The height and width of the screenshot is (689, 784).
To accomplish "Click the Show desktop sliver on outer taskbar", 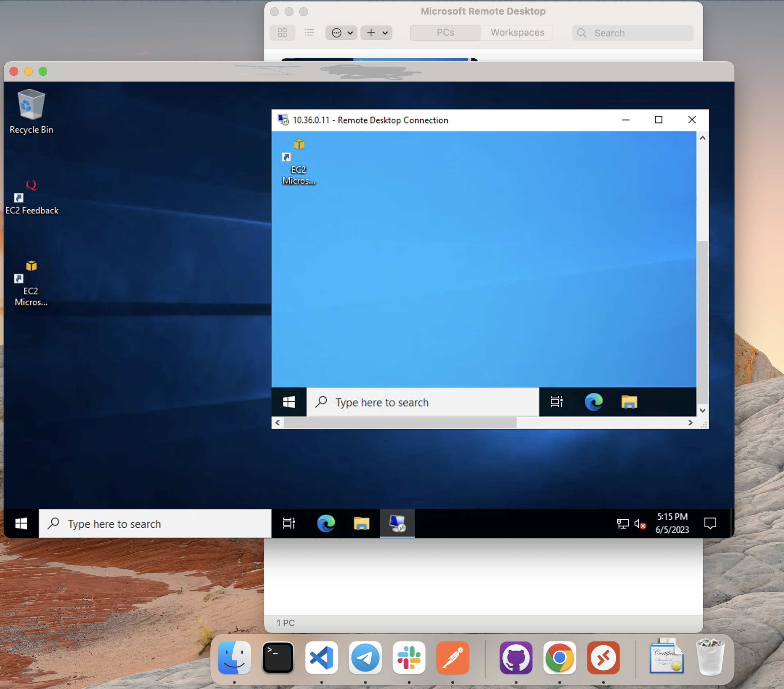I will click(x=732, y=524).
